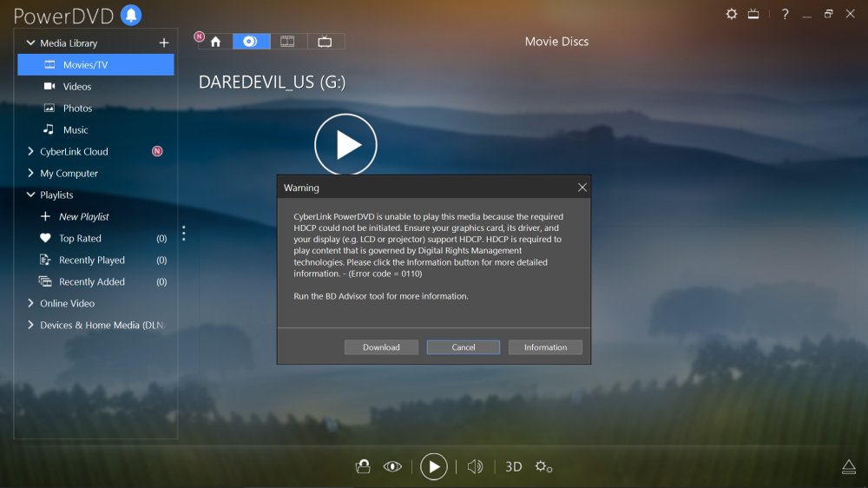The height and width of the screenshot is (488, 868).
Task: Click the Information button in Warning dialog
Action: pyautogui.click(x=545, y=346)
